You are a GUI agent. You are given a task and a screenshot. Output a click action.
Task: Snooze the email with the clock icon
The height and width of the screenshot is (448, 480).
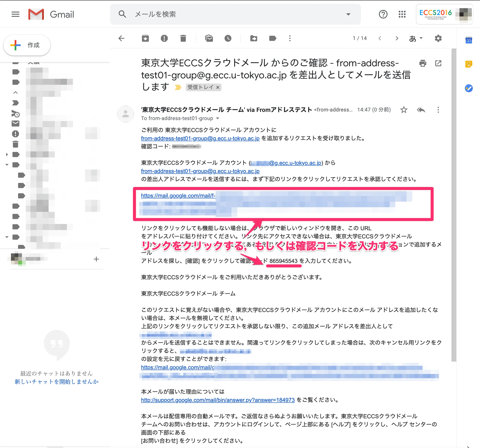pyautogui.click(x=228, y=38)
